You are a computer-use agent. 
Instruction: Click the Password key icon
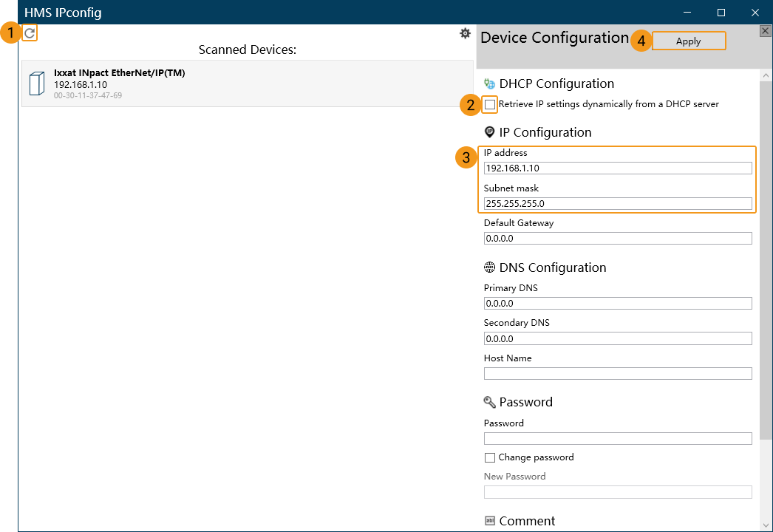[x=489, y=402]
